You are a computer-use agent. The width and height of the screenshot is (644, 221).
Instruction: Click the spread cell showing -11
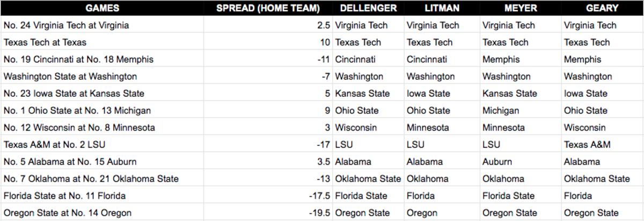323,60
